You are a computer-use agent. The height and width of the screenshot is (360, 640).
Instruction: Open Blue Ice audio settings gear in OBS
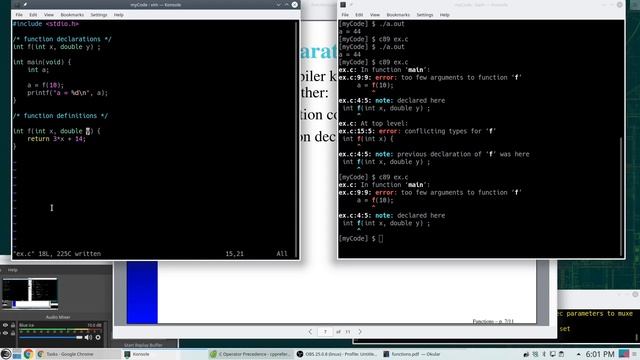coord(98,338)
